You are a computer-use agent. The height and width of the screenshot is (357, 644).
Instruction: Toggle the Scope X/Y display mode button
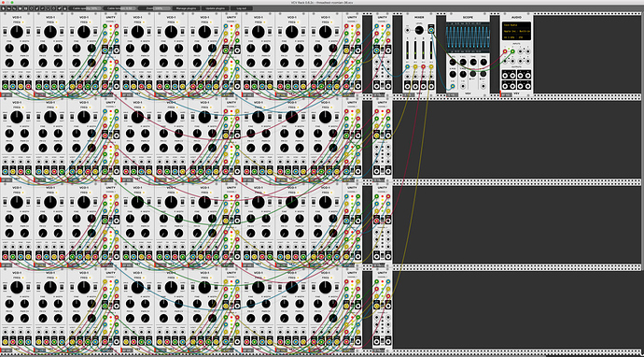click(x=473, y=74)
